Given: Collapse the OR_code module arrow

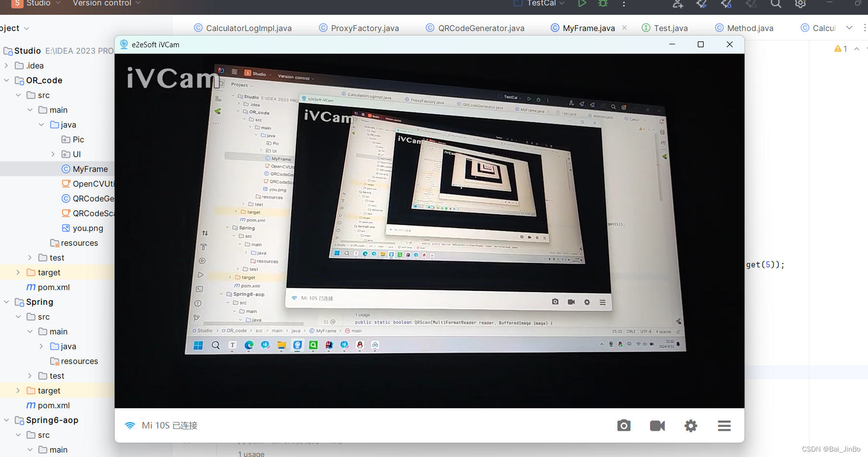Looking at the screenshot, I should (x=6, y=80).
